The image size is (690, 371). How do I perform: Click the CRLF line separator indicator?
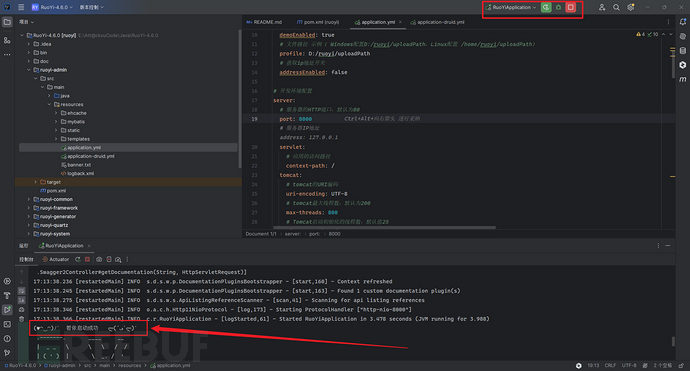610,365
